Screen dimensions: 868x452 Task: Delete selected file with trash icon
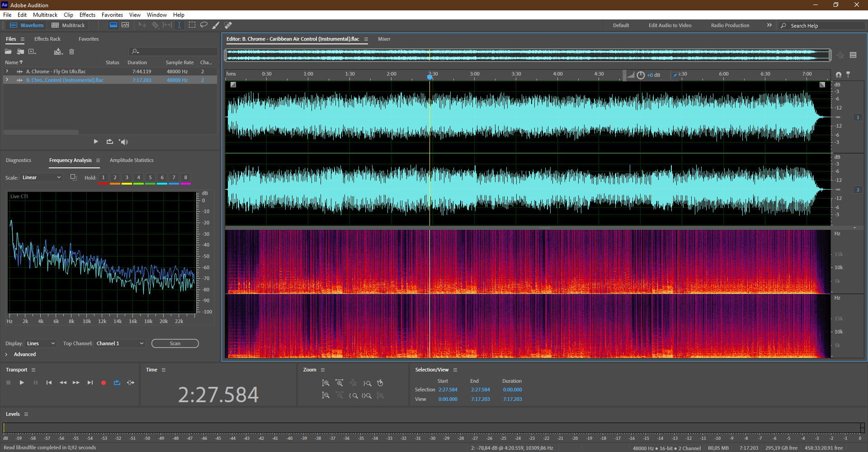pyautogui.click(x=71, y=52)
